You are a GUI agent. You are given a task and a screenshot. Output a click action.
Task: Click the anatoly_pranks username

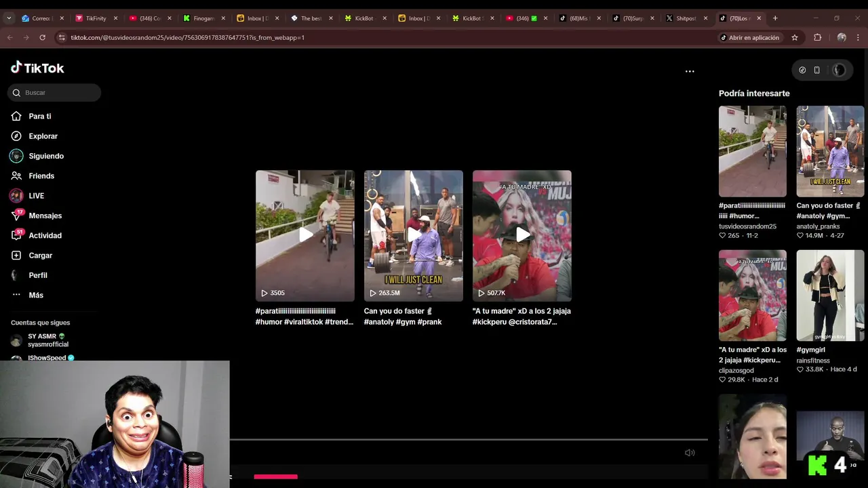click(818, 226)
